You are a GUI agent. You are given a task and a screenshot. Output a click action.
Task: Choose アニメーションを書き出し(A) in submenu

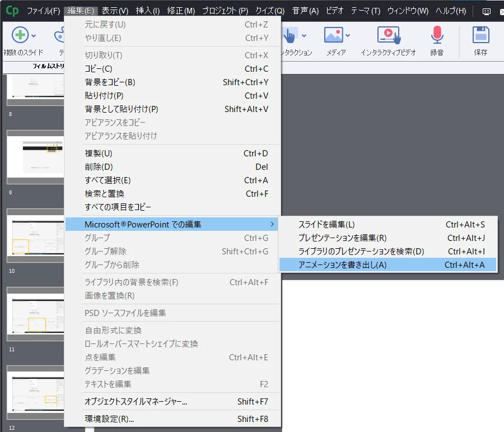pyautogui.click(x=388, y=265)
